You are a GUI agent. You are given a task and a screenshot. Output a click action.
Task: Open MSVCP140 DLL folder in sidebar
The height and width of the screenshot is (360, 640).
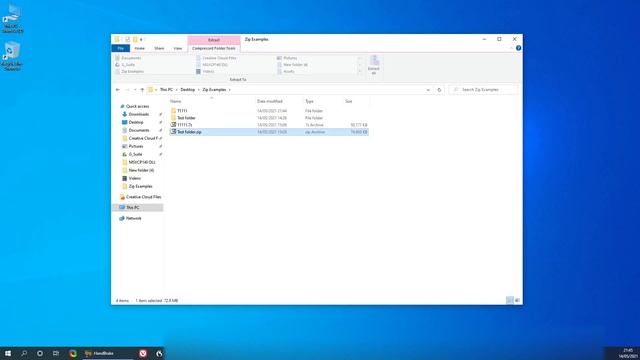[139, 162]
